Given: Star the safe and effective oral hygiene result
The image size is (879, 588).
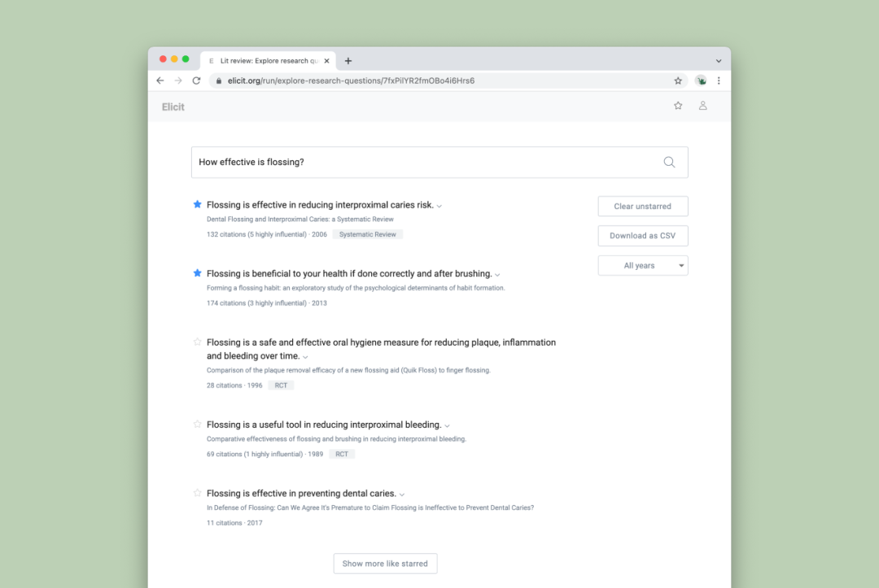Looking at the screenshot, I should pyautogui.click(x=197, y=342).
